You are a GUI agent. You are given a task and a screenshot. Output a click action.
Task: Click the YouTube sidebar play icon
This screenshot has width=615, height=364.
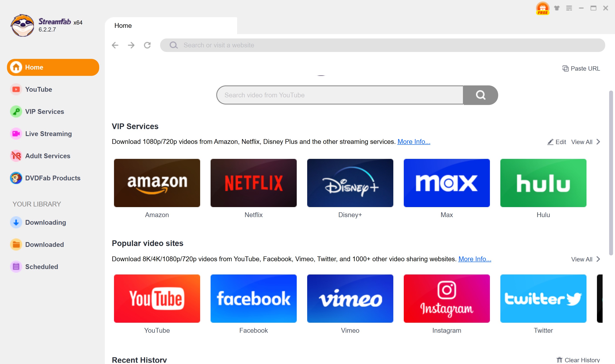(16, 90)
